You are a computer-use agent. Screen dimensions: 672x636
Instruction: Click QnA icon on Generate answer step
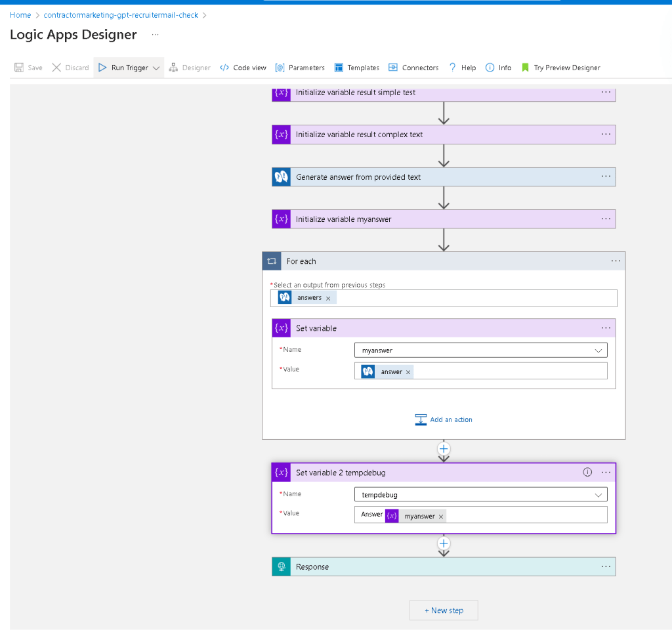tap(281, 177)
